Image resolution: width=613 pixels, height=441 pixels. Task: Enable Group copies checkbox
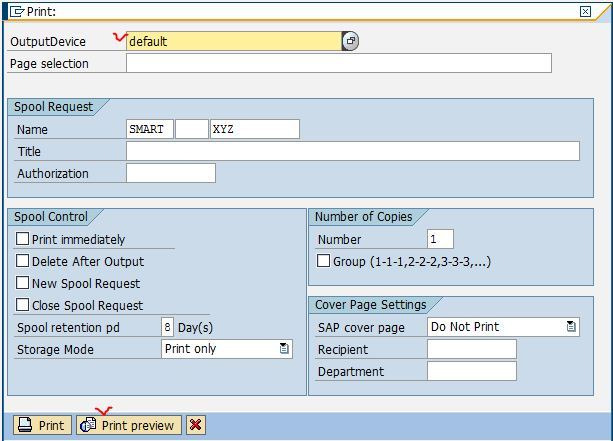323,261
